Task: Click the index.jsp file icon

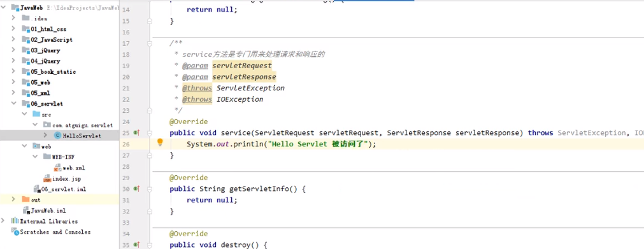Action: [47, 178]
